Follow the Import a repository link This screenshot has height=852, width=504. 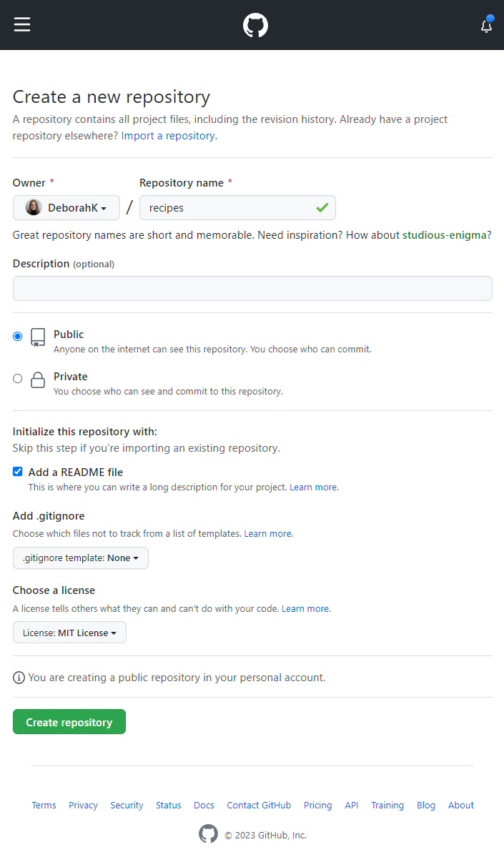167,135
